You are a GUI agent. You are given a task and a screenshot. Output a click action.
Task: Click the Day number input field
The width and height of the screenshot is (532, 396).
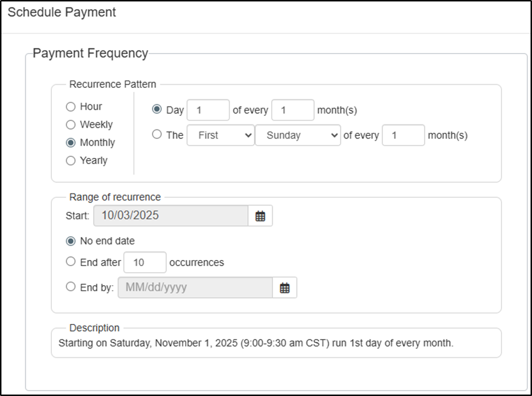[x=208, y=110]
